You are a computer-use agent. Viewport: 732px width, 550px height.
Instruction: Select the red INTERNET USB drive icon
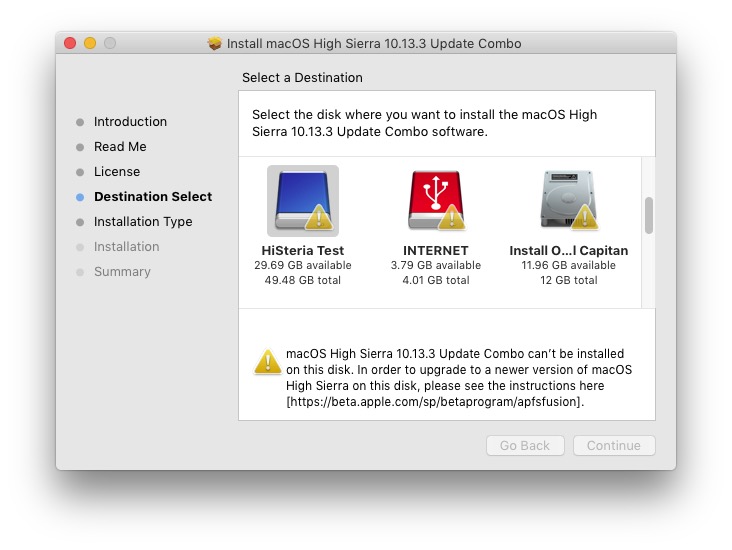pos(436,201)
